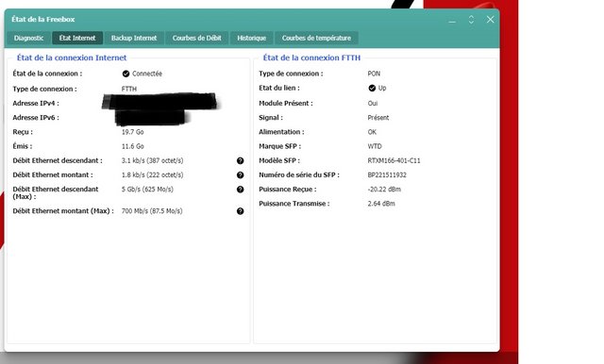Image resolution: width=604 pixels, height=364 pixels.
Task: Click the transmitted power 2.64 dBm
Action: pyautogui.click(x=381, y=204)
